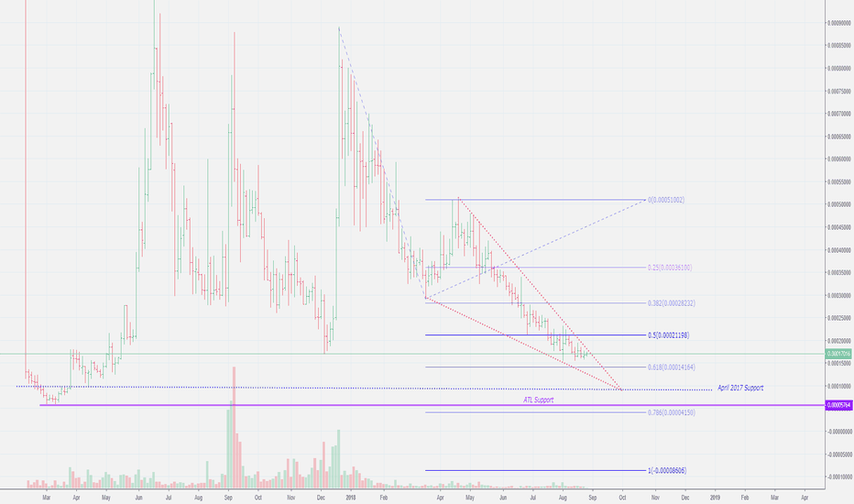The height and width of the screenshot is (504, 854).
Task: Click the purple 0.00005764 price tag
Action: point(838,405)
